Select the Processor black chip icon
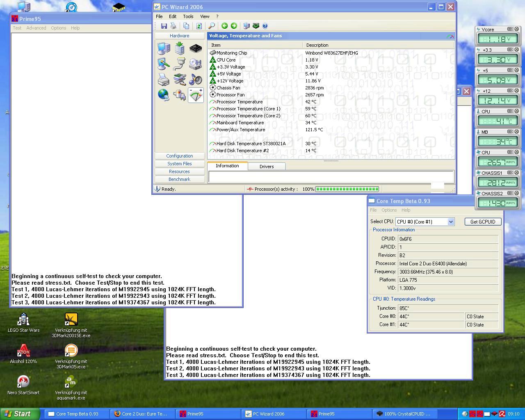525x420 pixels. 196,48
